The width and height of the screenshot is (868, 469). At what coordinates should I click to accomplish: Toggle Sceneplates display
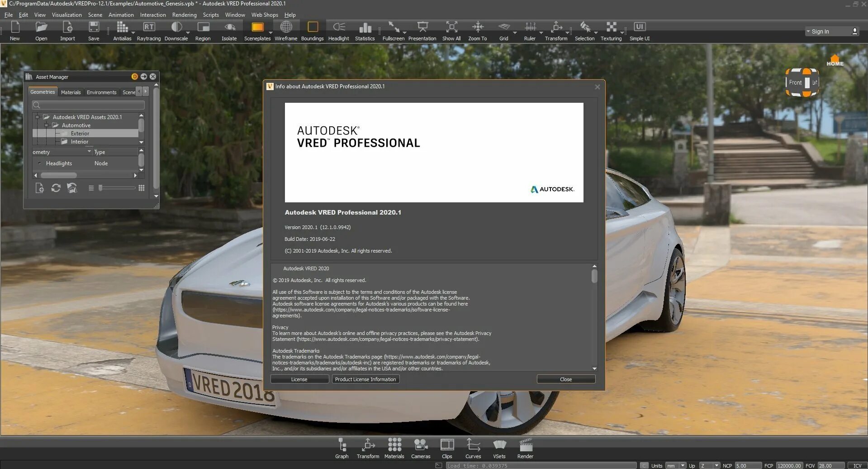click(x=257, y=31)
